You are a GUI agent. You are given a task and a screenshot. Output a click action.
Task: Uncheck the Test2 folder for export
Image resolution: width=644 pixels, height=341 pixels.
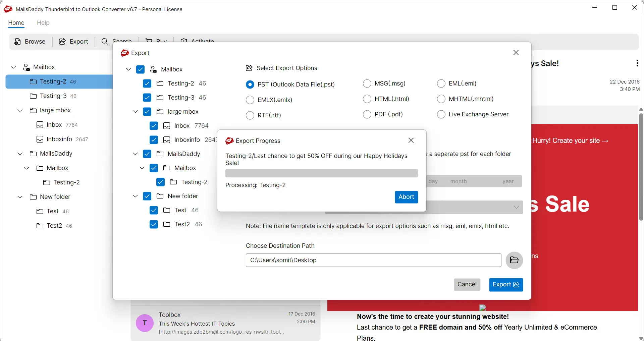coord(154,224)
